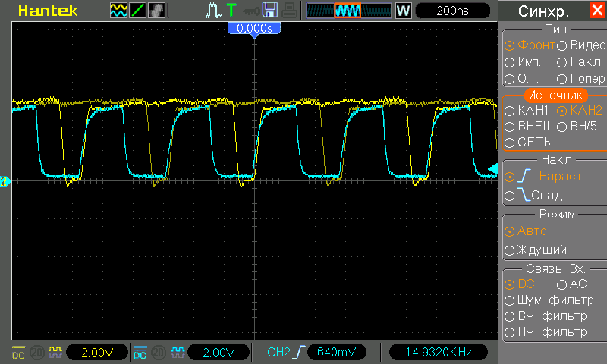607x364 pixels.
Task: Click the pulse run indicator icon
Action: click(x=212, y=11)
